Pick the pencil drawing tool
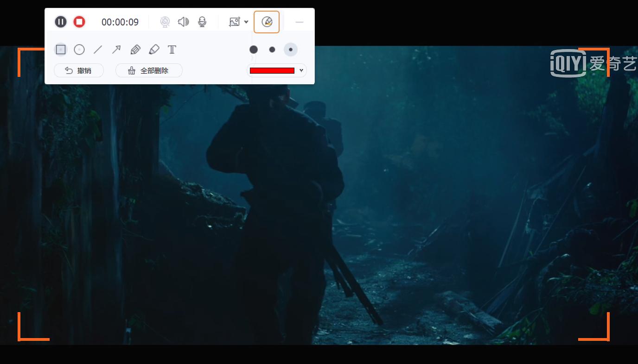The width and height of the screenshot is (638, 364). (x=135, y=50)
